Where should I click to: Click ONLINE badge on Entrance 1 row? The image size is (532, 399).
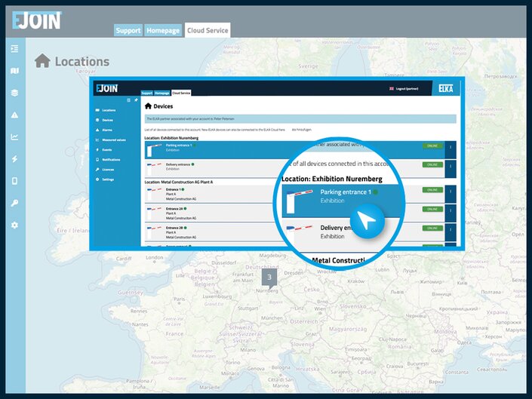click(432, 190)
